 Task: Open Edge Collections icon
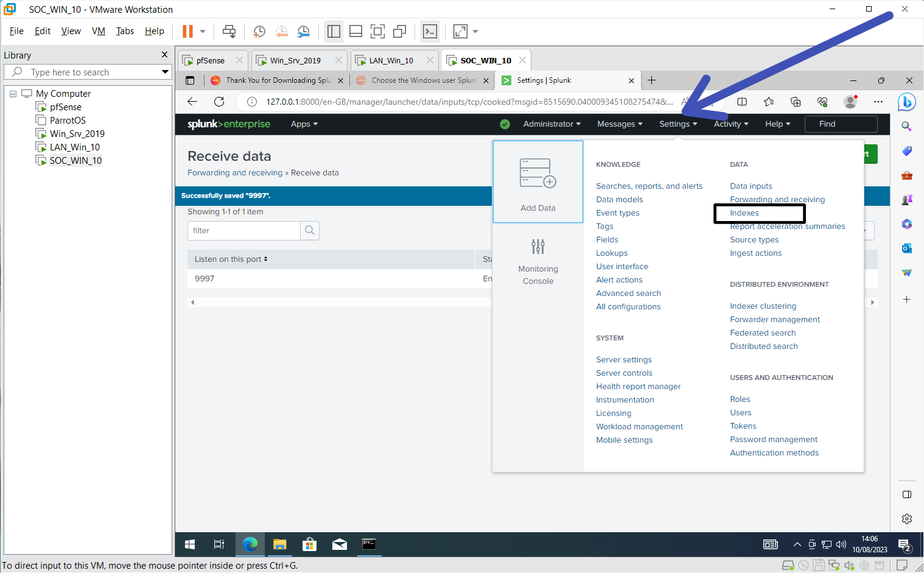[796, 102]
